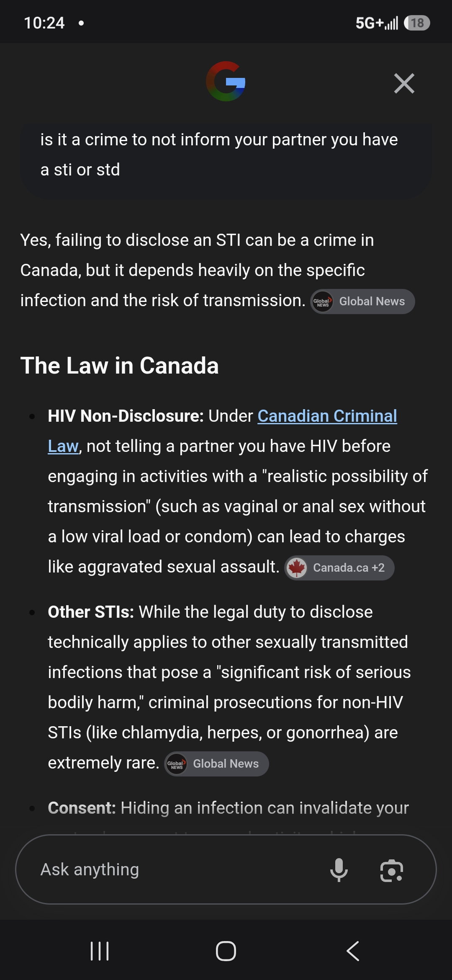
Task: Tap the Android back arrow
Action: [353, 951]
